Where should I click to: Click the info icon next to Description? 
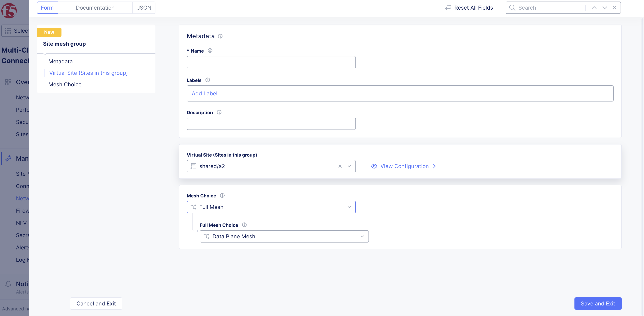tap(219, 112)
